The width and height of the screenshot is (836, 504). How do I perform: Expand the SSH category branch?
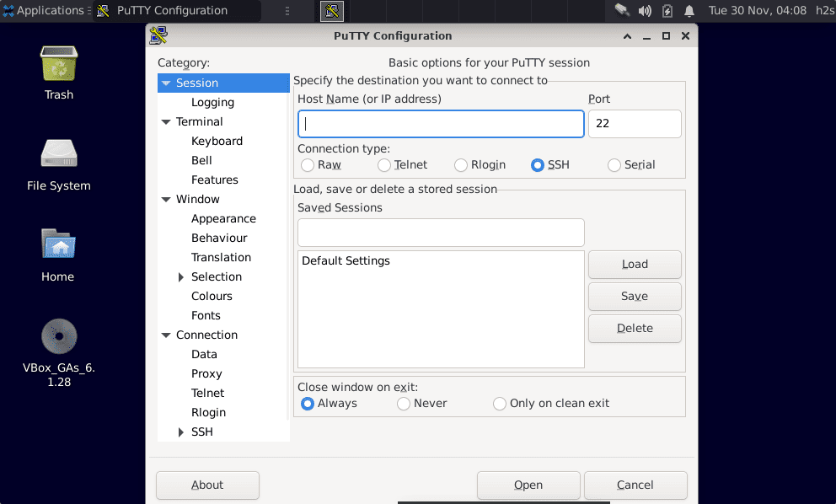(180, 432)
